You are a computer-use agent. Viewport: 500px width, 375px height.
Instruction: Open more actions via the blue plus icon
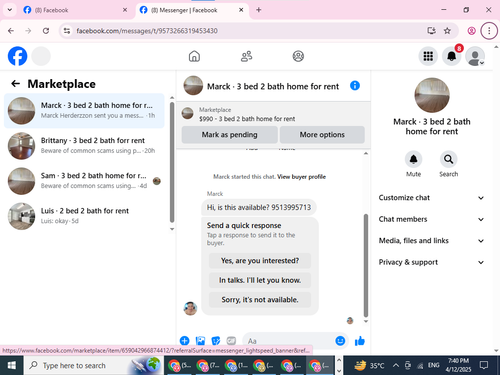[184, 341]
